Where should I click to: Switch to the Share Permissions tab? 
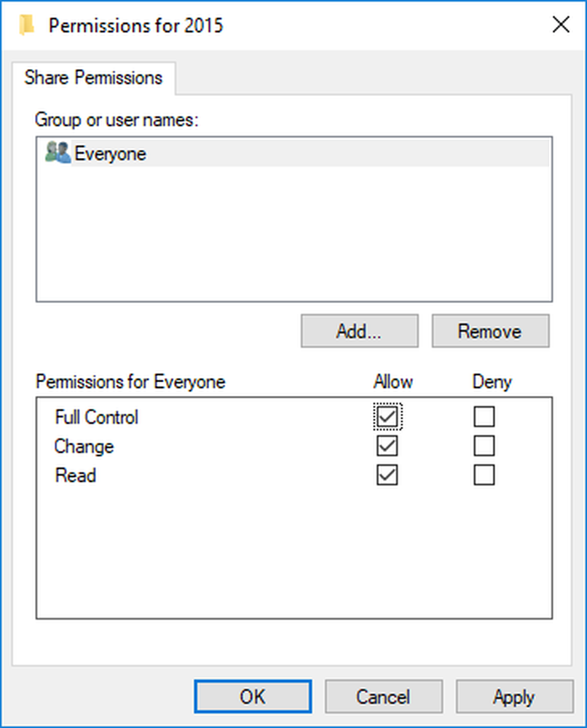[x=93, y=79]
